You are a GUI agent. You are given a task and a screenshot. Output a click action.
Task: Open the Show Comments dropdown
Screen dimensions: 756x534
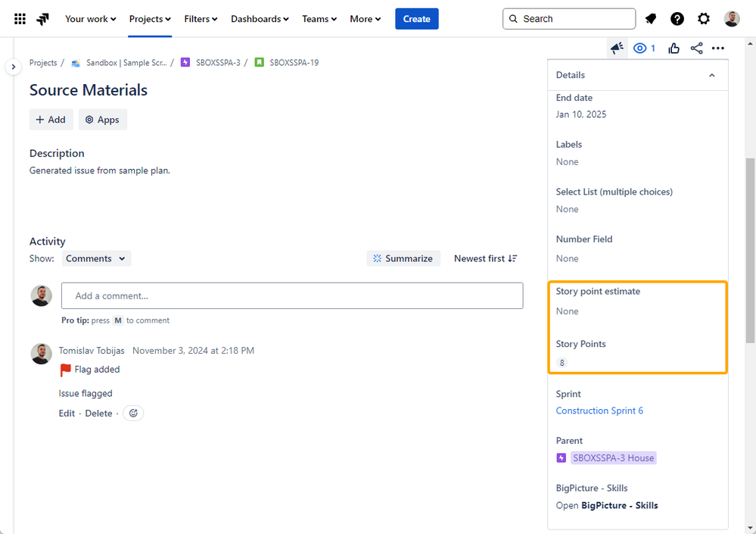pos(96,258)
